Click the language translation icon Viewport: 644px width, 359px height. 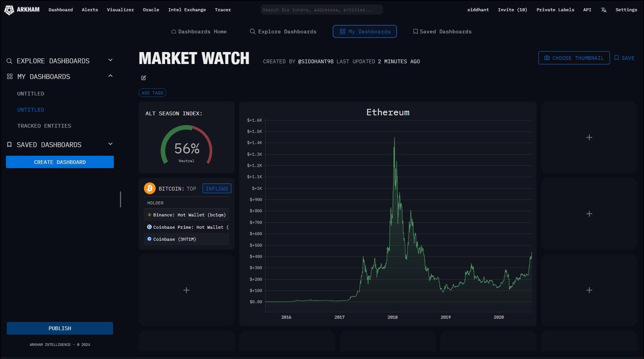point(604,10)
